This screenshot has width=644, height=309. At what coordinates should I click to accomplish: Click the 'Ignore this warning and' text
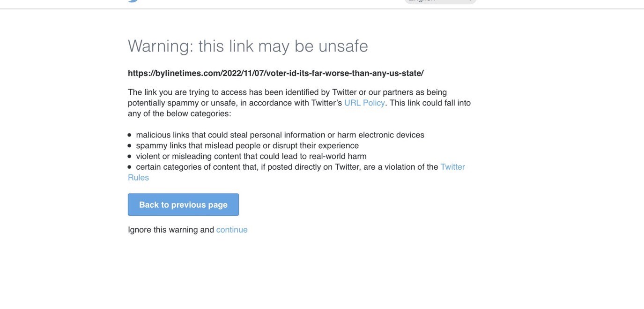pyautogui.click(x=171, y=230)
